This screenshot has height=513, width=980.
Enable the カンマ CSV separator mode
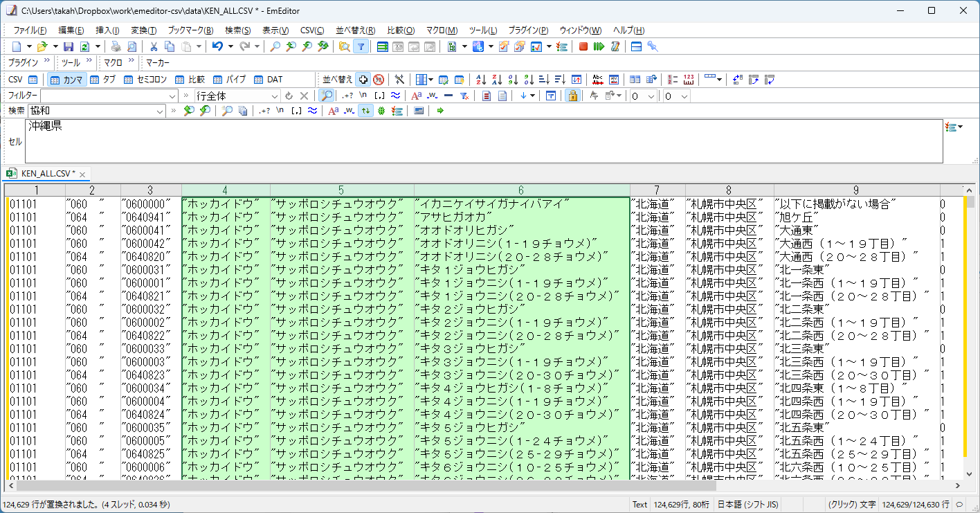pos(67,79)
